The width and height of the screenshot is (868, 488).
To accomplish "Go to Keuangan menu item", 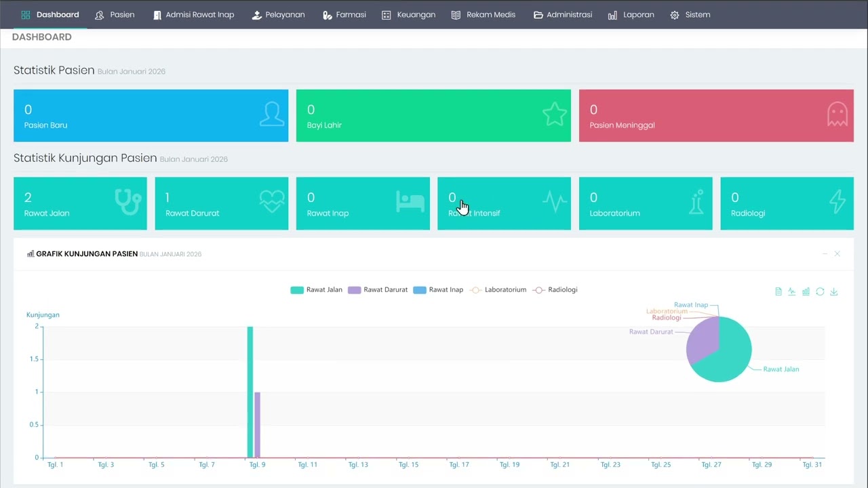I will [x=409, y=15].
